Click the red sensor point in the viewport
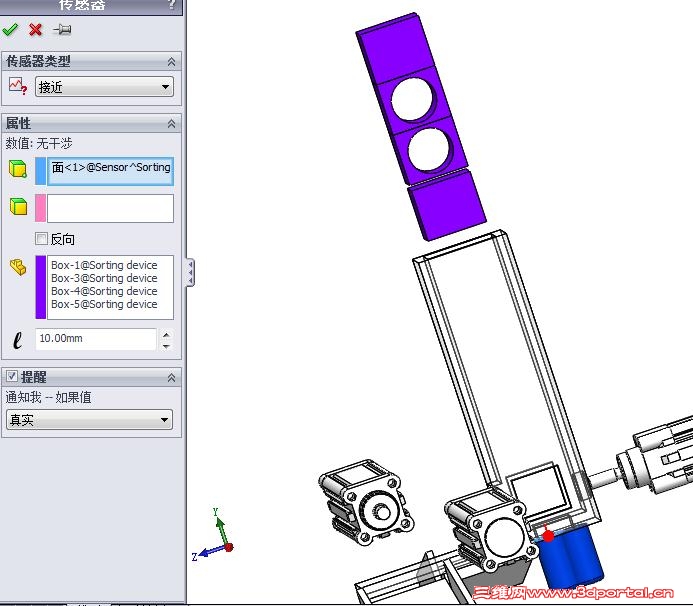The width and height of the screenshot is (693, 606). (x=548, y=536)
